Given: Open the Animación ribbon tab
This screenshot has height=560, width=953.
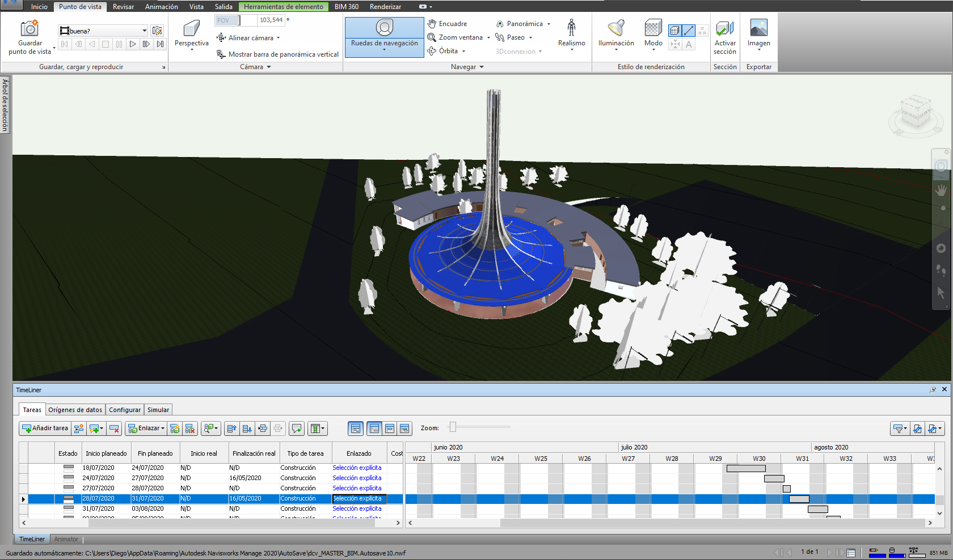Looking at the screenshot, I should [161, 7].
